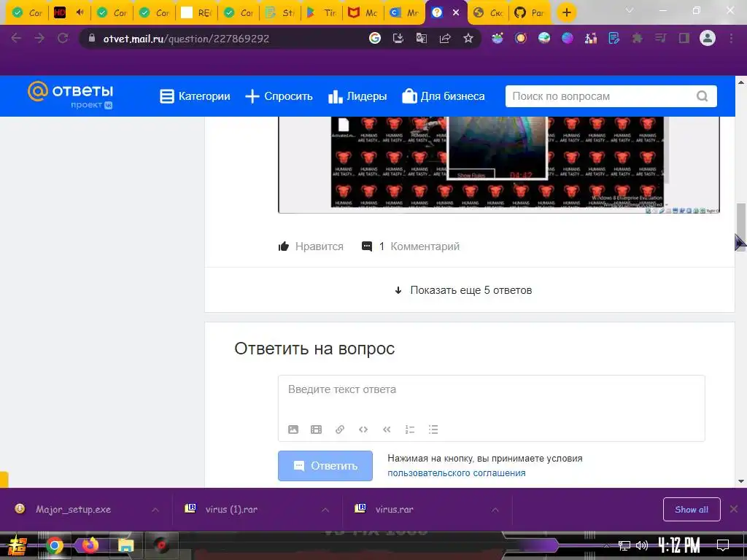Click Show all downloads button
The image size is (747, 560).
(x=692, y=510)
